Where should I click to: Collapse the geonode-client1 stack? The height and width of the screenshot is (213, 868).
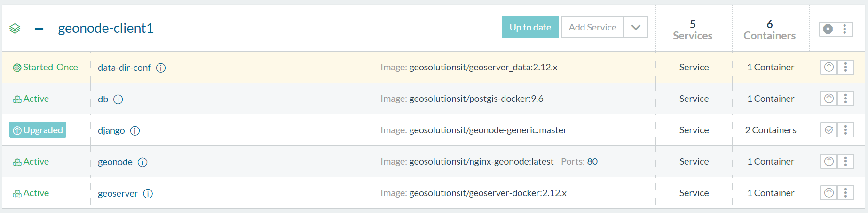tap(39, 29)
